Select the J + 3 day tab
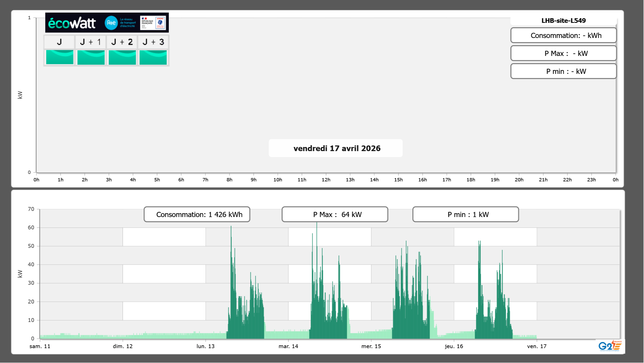644x363 pixels. click(153, 42)
